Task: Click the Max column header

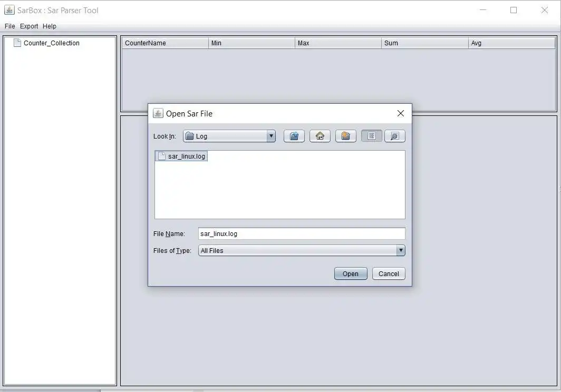Action: 338,43
